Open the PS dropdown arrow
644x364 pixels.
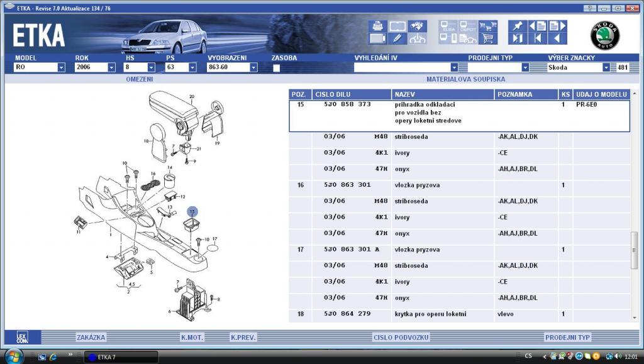point(192,67)
